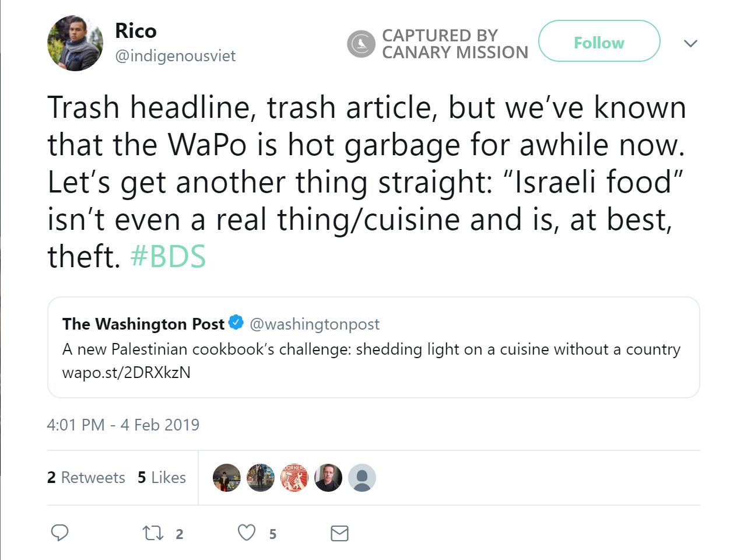Viewport: 744px width, 560px height.
Task: Open the reply composer via speech bubble icon
Action: pyautogui.click(x=60, y=533)
